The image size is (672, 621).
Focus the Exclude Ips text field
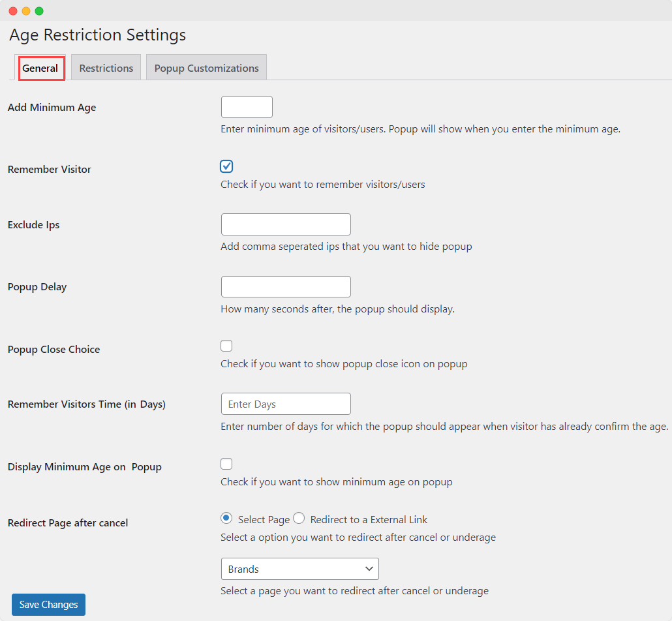tap(285, 224)
